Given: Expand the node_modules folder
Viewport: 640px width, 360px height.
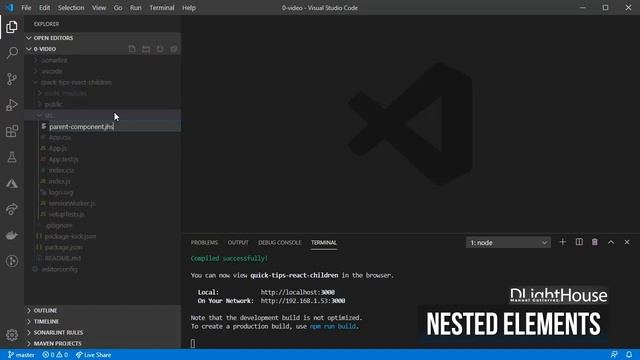Looking at the screenshot, I should pos(102,93).
